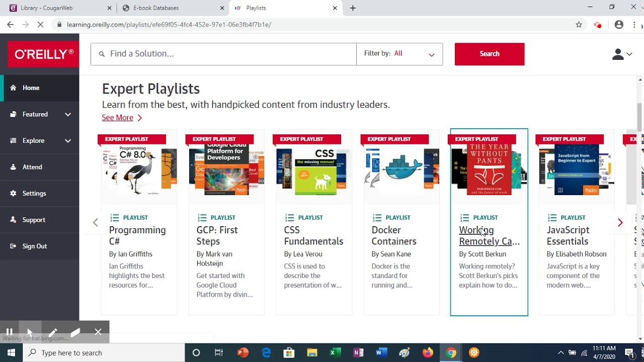The height and width of the screenshot is (362, 644).
Task: Click the O'Reilly logo
Action: point(43,54)
